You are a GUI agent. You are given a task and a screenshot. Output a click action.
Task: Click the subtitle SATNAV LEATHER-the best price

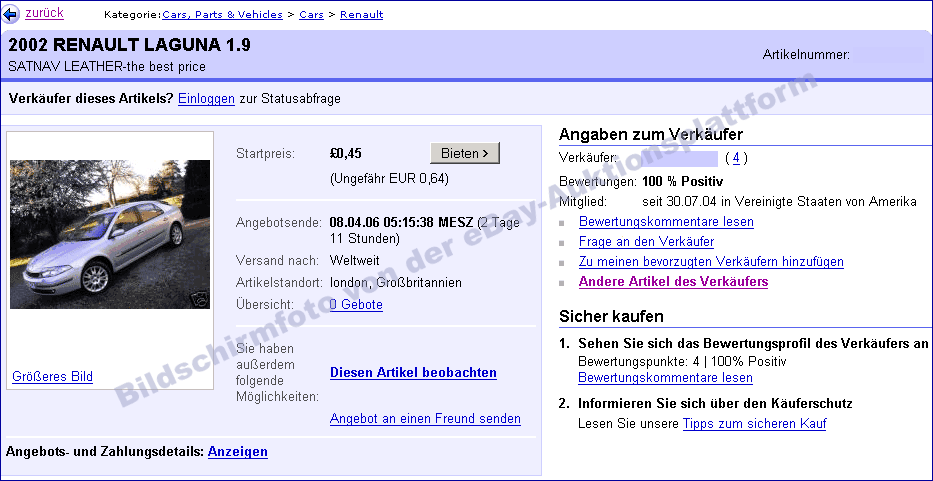point(107,67)
